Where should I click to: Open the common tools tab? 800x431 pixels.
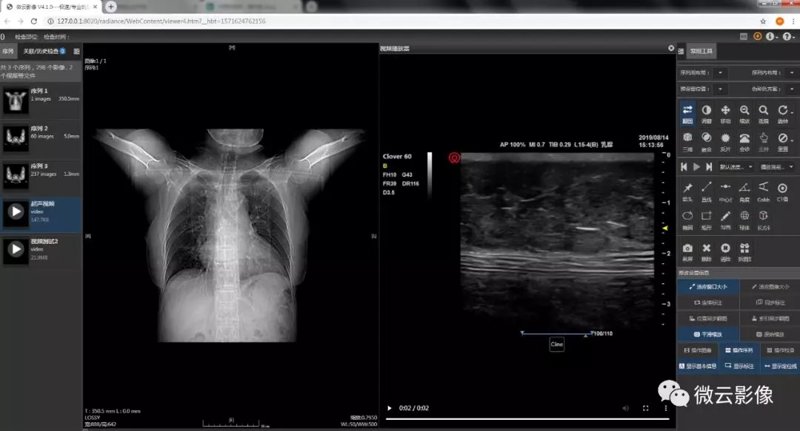click(702, 51)
